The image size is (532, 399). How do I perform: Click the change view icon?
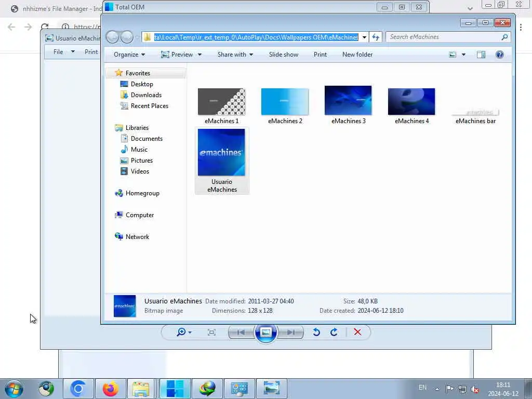click(x=453, y=55)
